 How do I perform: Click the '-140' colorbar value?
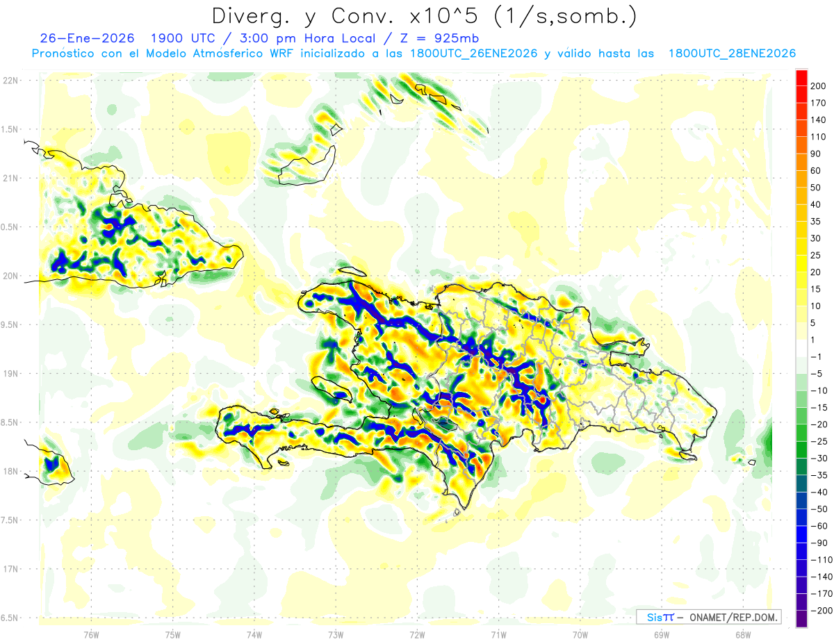coord(821,577)
